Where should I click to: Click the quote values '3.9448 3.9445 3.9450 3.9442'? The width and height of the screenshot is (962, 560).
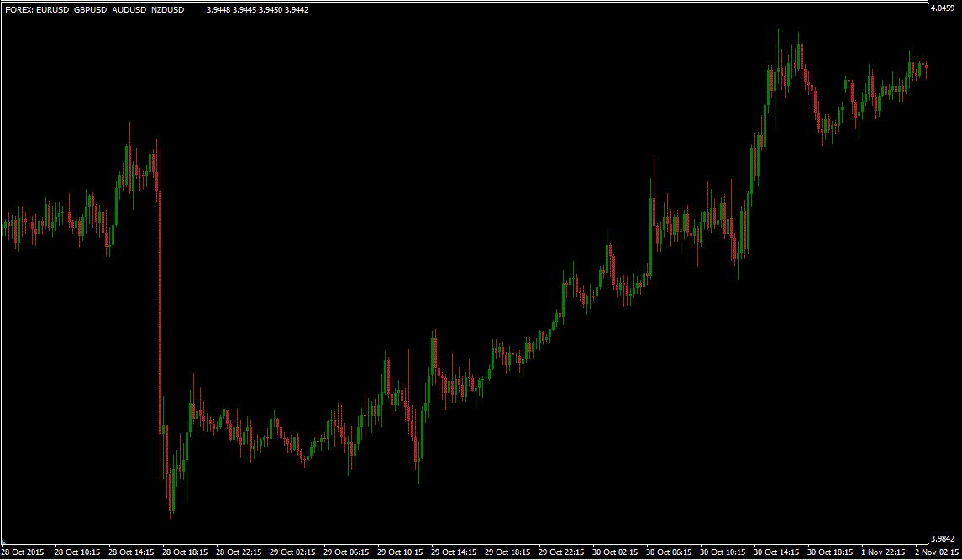[258, 10]
